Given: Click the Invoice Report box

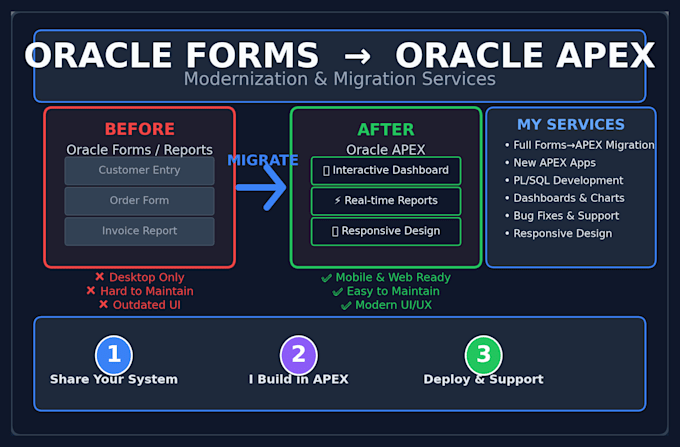Looking at the screenshot, I should pos(139,232).
